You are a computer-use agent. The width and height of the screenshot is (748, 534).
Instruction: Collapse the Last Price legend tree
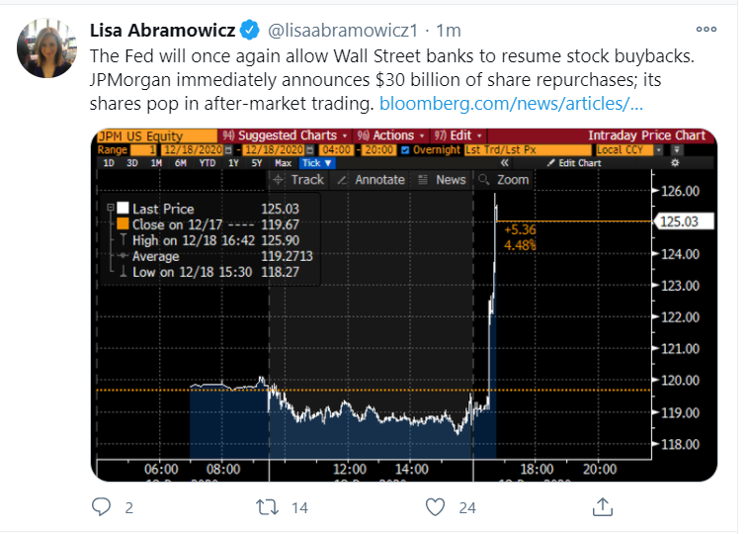(x=109, y=208)
